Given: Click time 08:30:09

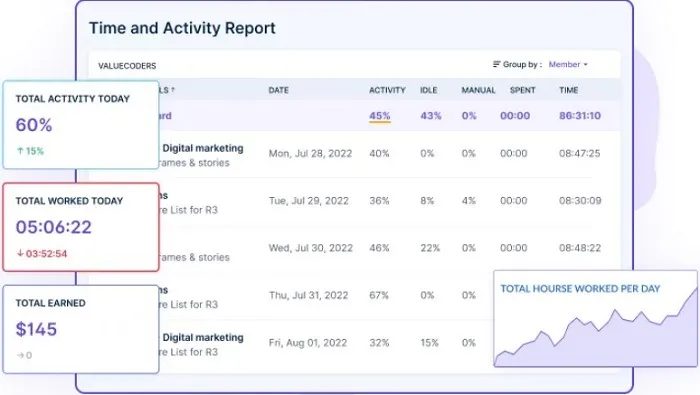Looking at the screenshot, I should pyautogui.click(x=580, y=201).
